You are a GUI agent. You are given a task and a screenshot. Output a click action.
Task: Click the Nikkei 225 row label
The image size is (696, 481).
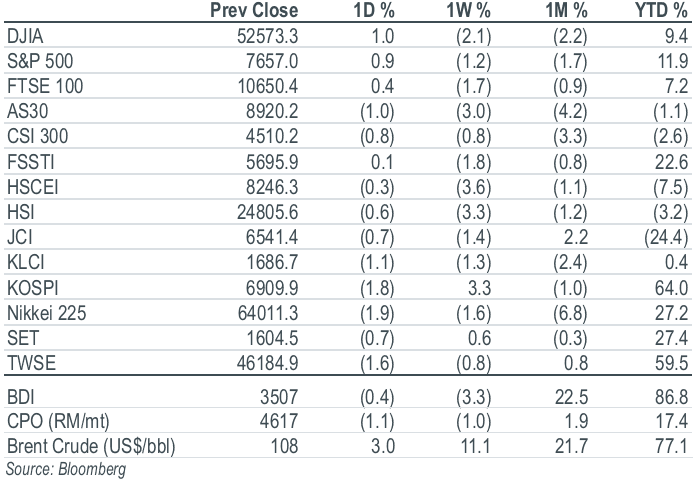click(x=47, y=313)
